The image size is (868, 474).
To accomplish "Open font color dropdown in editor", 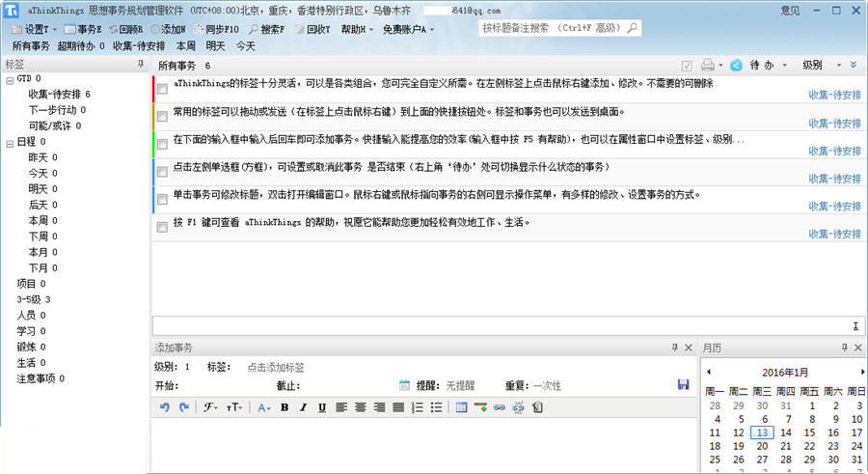I will click(x=263, y=407).
